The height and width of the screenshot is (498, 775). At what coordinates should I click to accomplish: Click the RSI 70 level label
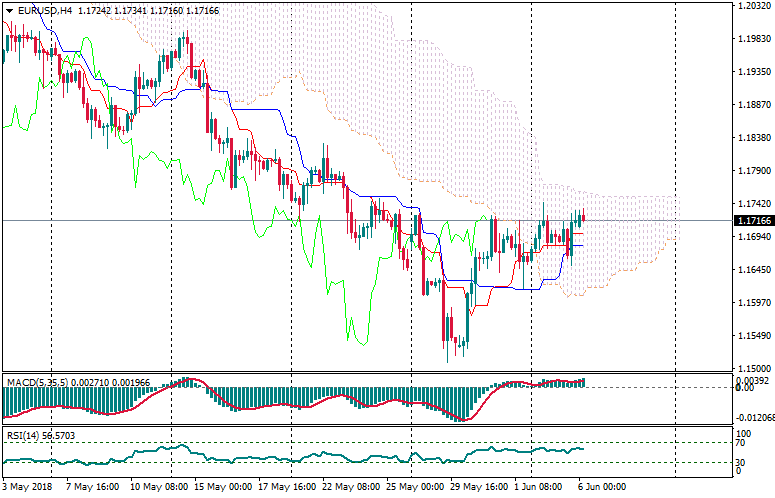coord(742,442)
